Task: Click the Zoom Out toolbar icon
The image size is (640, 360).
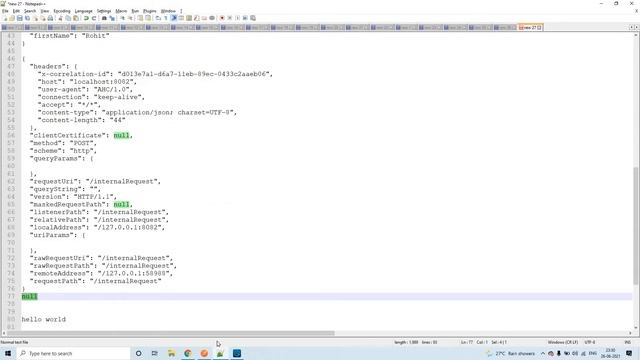Action: click(130, 18)
